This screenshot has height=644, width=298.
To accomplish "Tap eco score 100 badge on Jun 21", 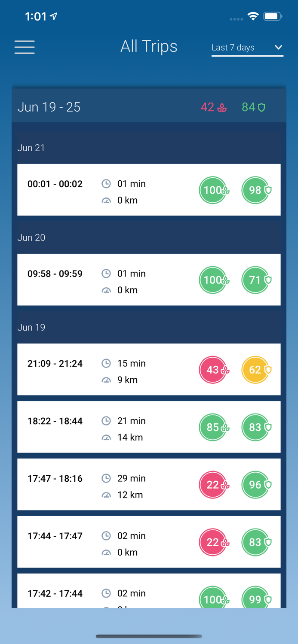I will (213, 190).
